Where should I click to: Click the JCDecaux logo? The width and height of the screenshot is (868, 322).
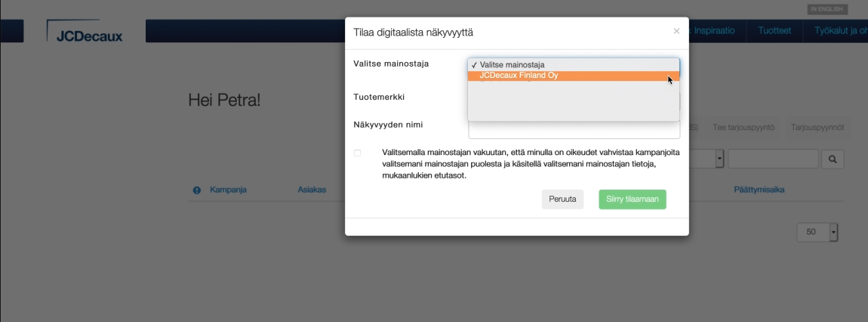[85, 32]
